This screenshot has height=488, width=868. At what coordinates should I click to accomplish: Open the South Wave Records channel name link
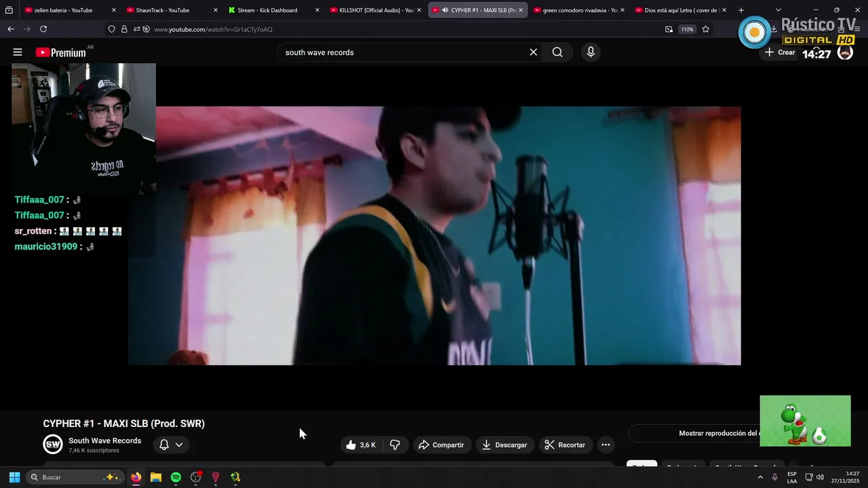pos(104,441)
